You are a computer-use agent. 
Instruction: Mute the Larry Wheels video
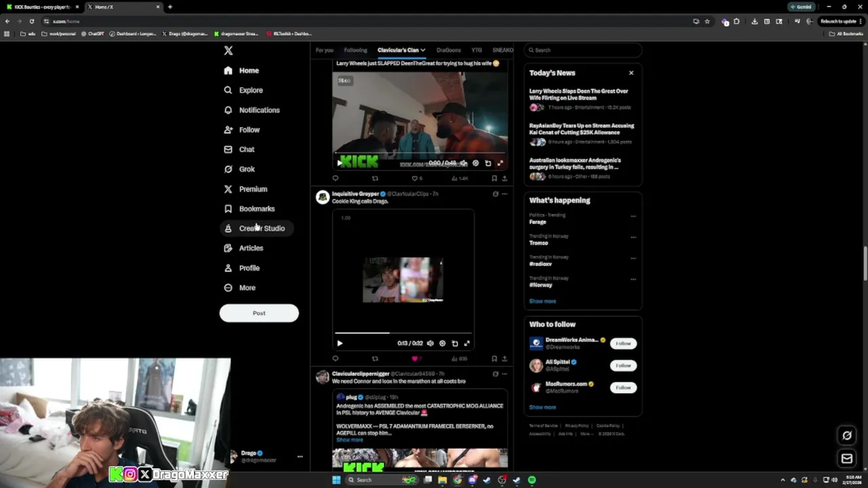point(463,163)
